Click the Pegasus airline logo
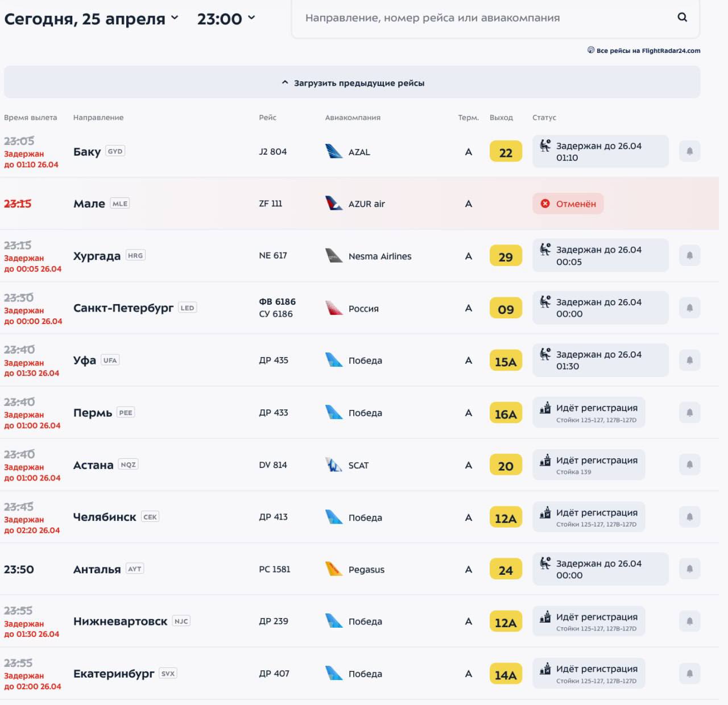 coord(334,569)
